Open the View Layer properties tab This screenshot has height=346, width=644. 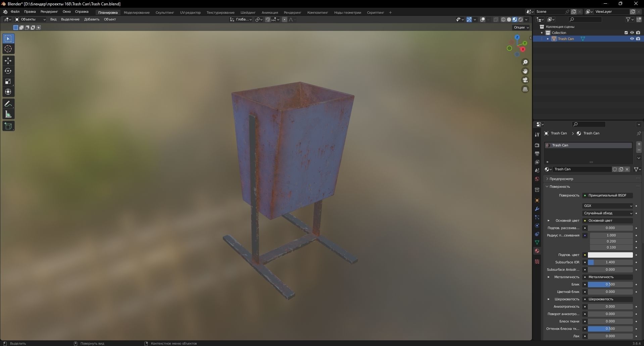point(537,162)
